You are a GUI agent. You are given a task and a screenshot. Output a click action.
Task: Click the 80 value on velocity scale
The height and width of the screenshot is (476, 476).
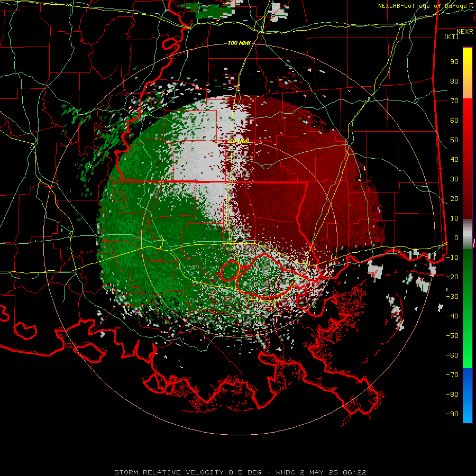pos(454,81)
